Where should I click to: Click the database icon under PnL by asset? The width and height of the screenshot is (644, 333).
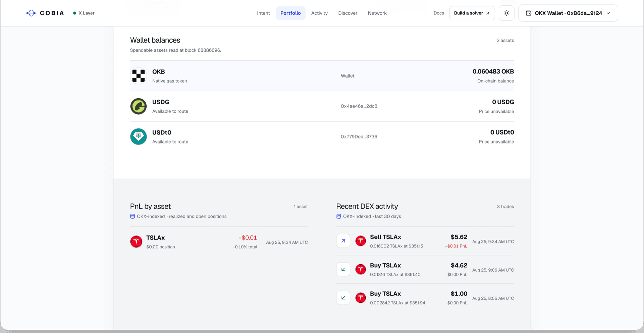132,216
